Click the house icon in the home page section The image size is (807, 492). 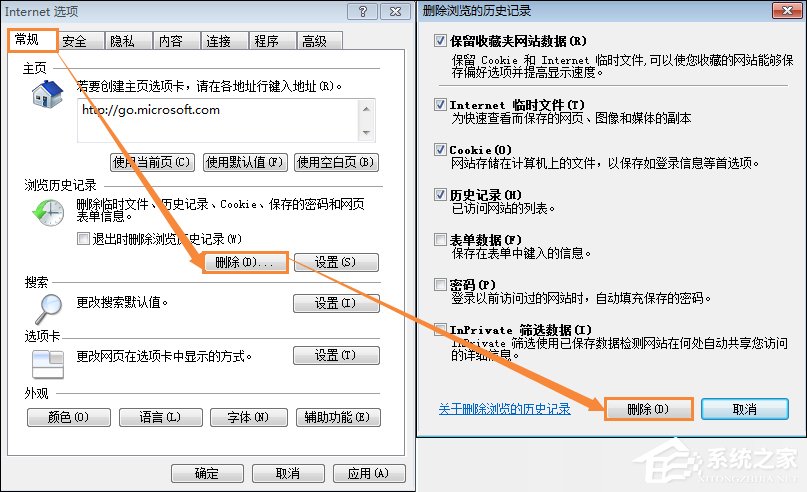(47, 97)
